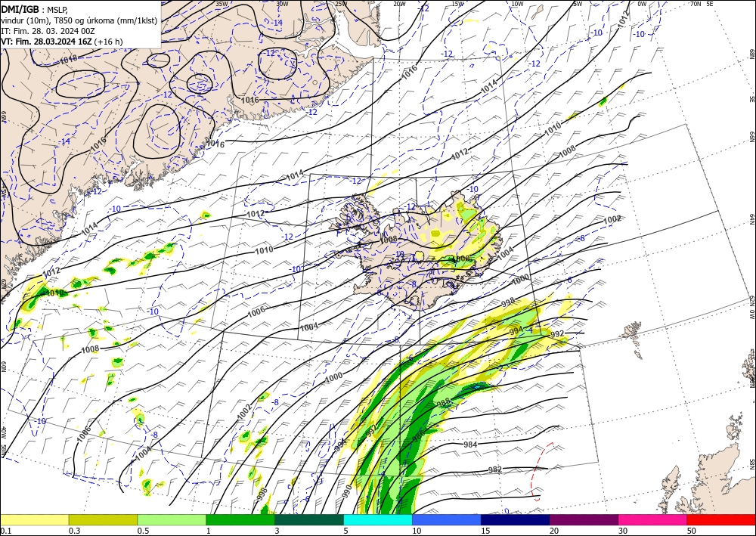This screenshot has height=536, width=756.
Task: Click the purple 20–30 mm legend segment
Action: click(x=584, y=519)
